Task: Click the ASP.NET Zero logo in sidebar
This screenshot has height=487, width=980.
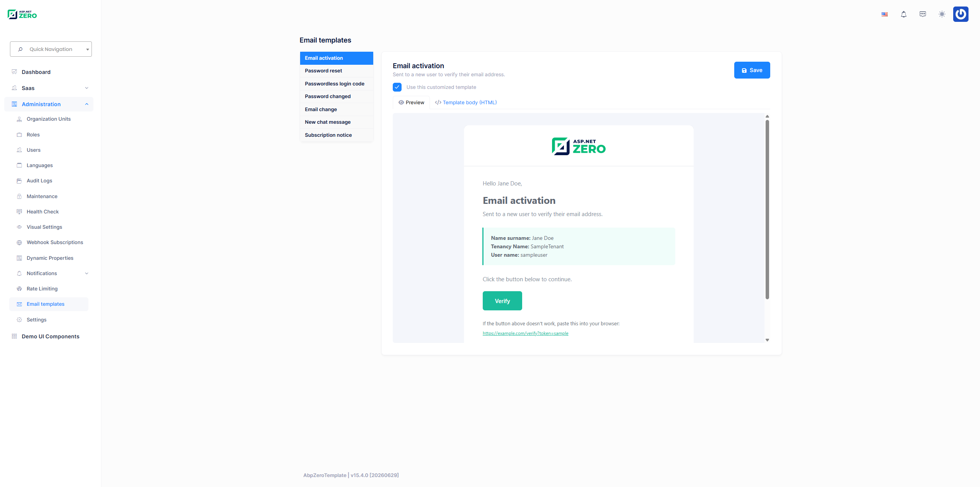Action: pos(22,15)
